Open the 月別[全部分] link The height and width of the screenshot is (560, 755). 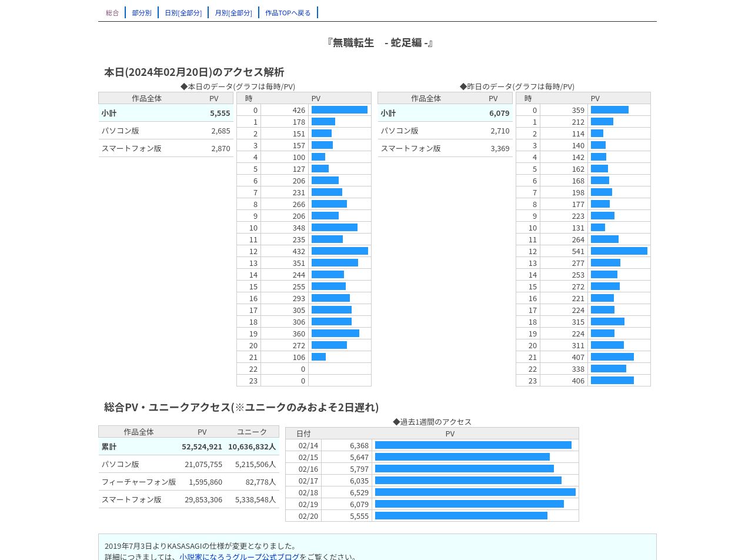click(x=233, y=12)
